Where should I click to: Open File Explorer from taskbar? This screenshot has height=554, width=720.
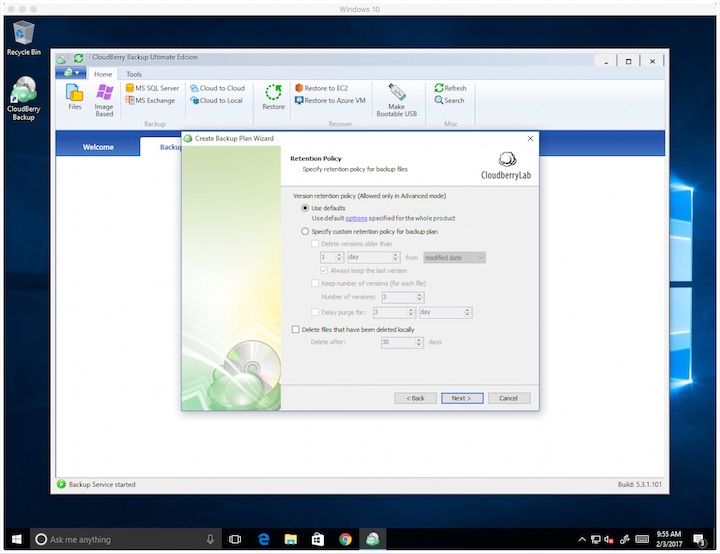click(x=290, y=539)
